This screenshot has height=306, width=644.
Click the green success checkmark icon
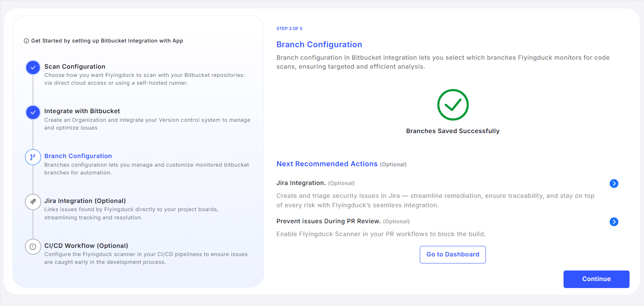click(453, 105)
